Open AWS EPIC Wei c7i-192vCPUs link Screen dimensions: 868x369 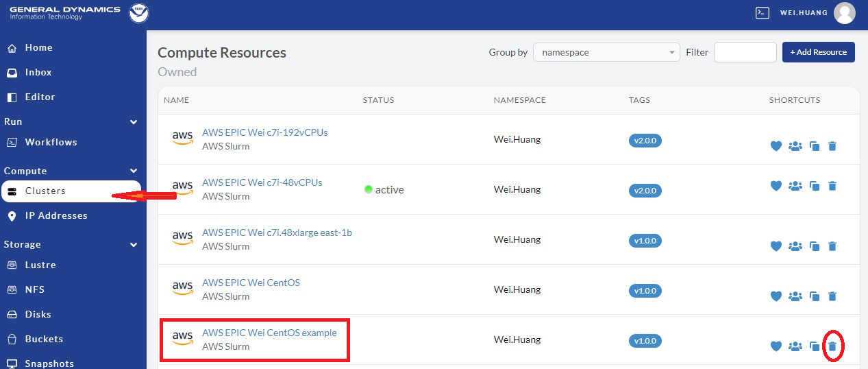point(264,132)
